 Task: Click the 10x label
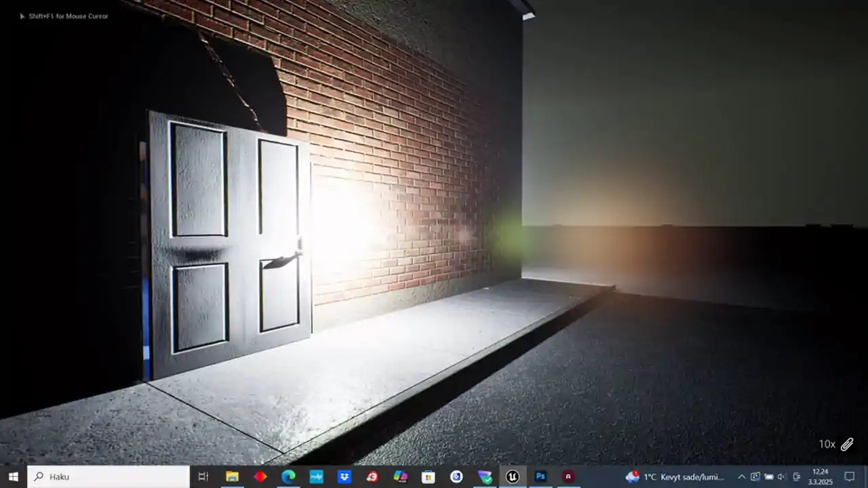click(827, 445)
